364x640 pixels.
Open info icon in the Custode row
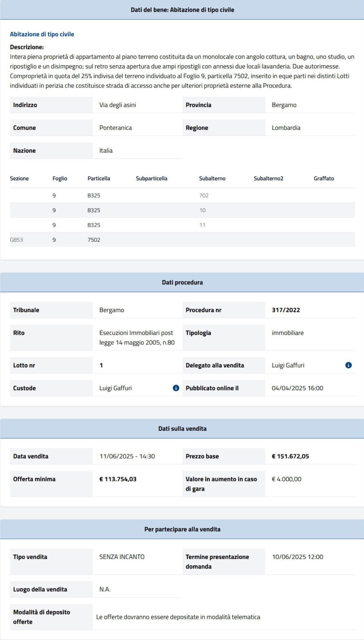click(x=176, y=388)
